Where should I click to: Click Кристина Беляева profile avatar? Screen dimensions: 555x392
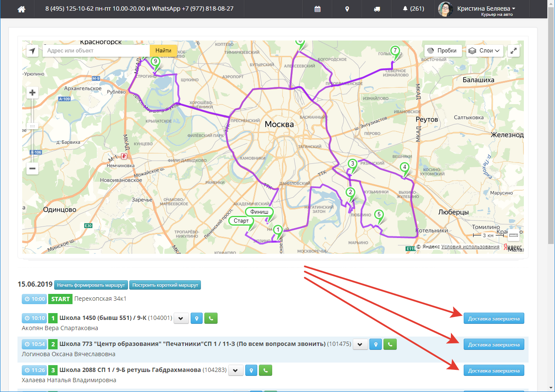point(445,9)
